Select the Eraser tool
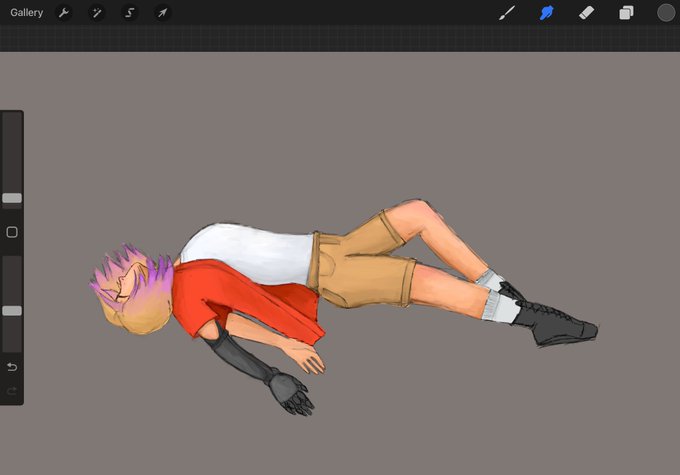This screenshot has height=475, width=680. (x=586, y=13)
